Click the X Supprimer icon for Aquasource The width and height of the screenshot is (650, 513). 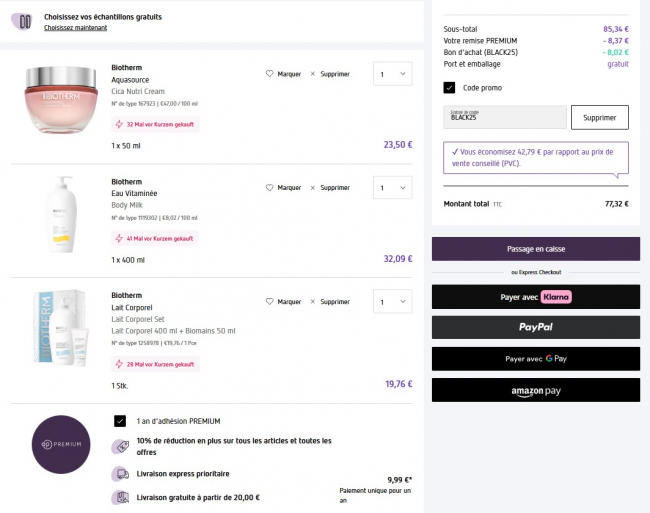(312, 74)
